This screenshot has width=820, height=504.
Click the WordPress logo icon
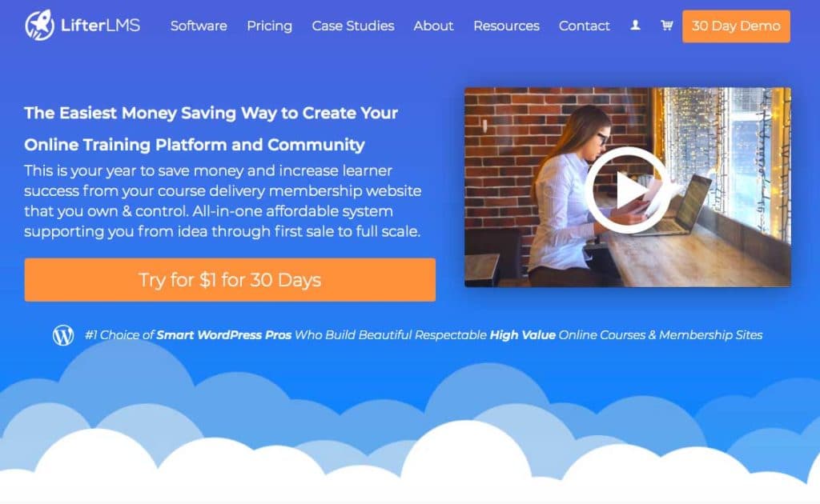point(63,334)
